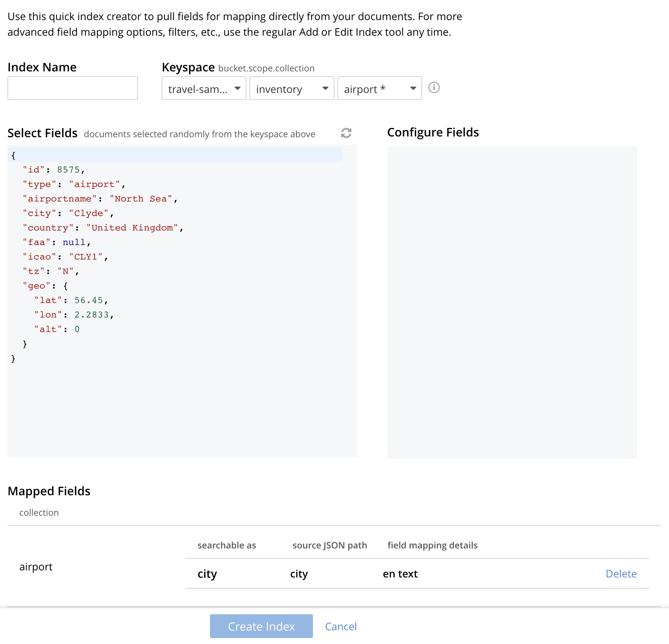Click the keyspace info icon
The height and width of the screenshot is (644, 669).
click(434, 88)
